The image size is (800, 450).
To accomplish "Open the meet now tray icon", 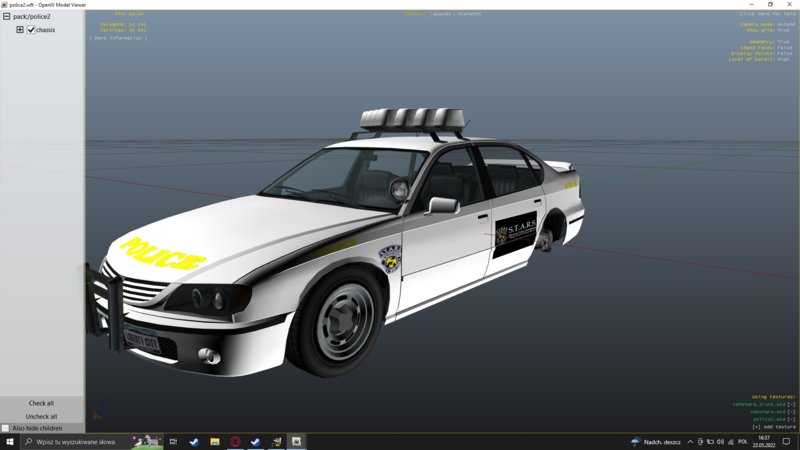I will 701,442.
